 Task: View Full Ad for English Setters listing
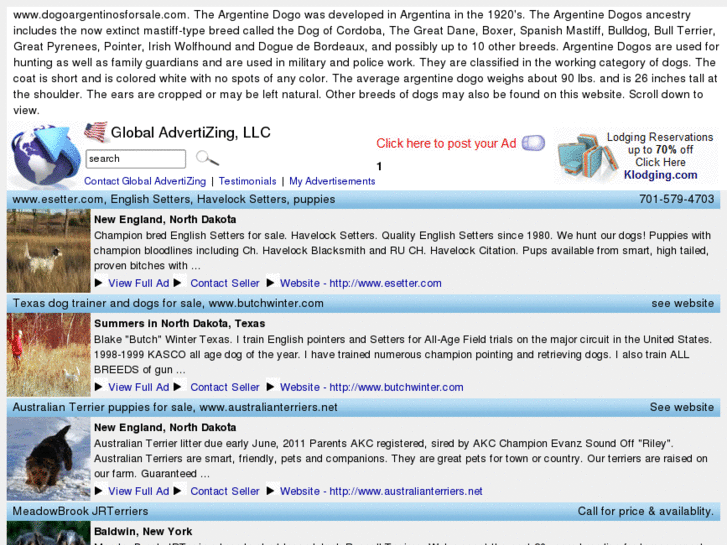(x=139, y=283)
